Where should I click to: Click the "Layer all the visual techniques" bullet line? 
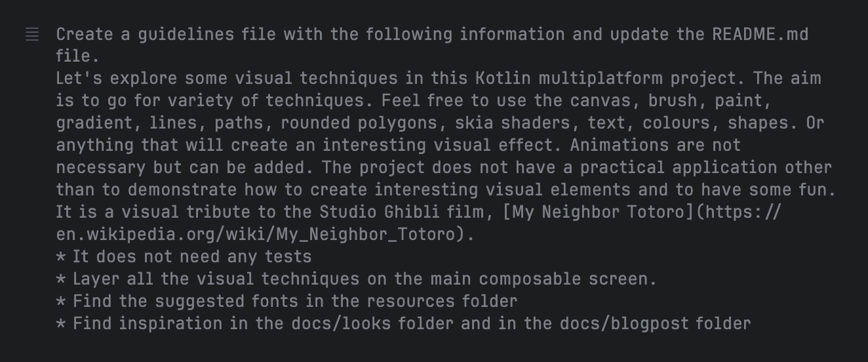[x=357, y=279]
